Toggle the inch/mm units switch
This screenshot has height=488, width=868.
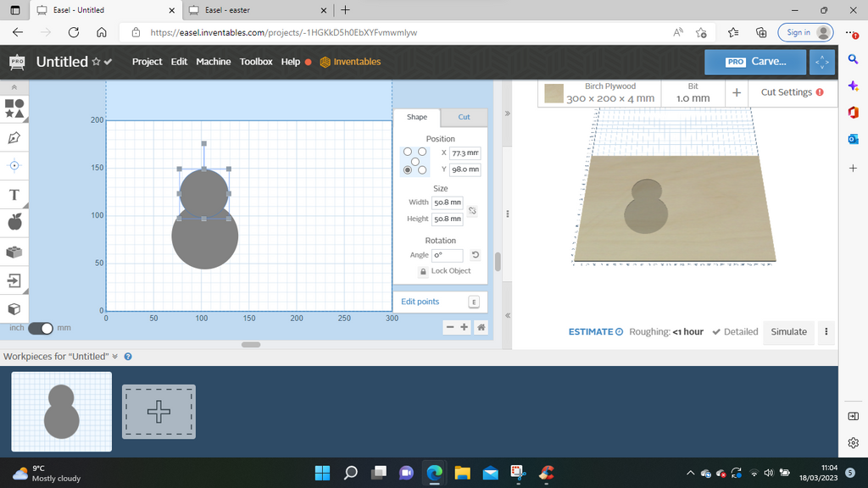[x=41, y=328]
